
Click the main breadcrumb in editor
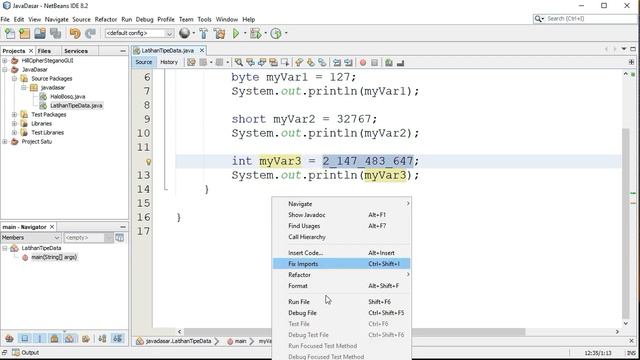coord(240,341)
